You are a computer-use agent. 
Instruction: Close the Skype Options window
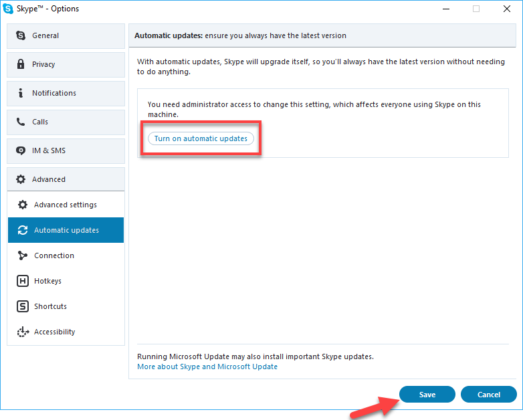507,9
